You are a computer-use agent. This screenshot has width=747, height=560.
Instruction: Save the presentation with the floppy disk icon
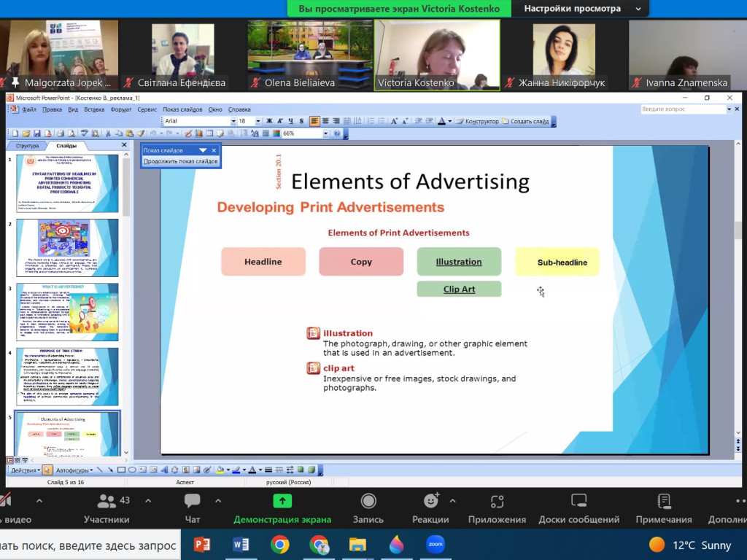coord(37,134)
